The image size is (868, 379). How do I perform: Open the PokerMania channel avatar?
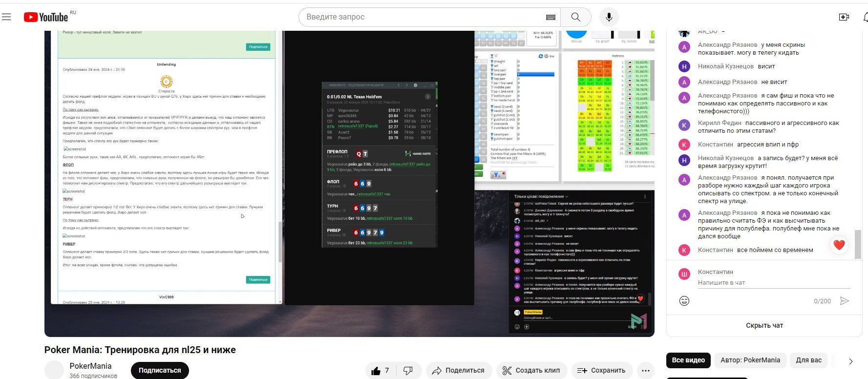pos(54,370)
